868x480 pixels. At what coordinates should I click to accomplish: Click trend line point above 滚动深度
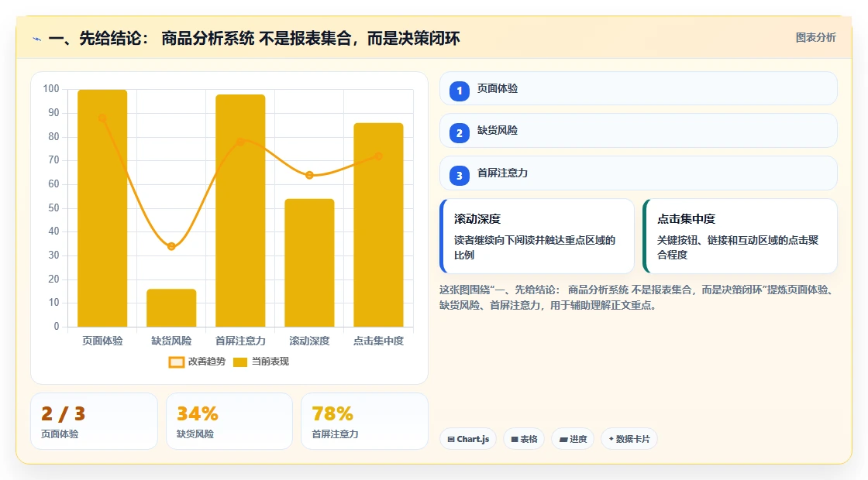pos(309,175)
